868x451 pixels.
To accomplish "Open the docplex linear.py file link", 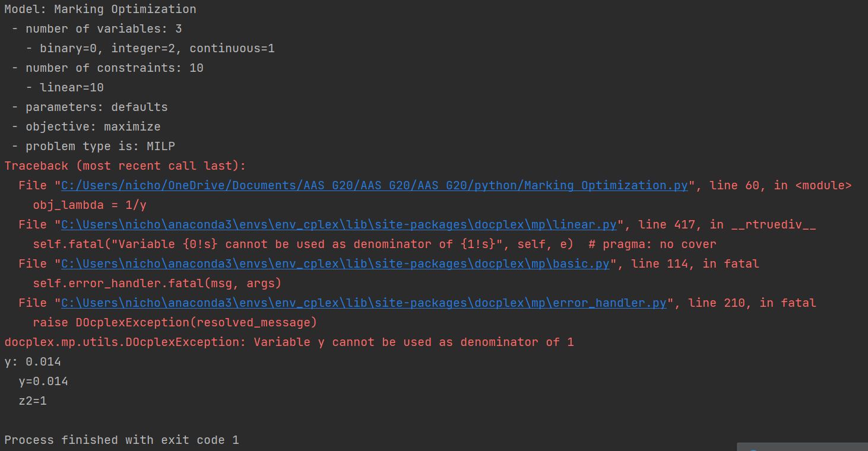I will 340,225.
